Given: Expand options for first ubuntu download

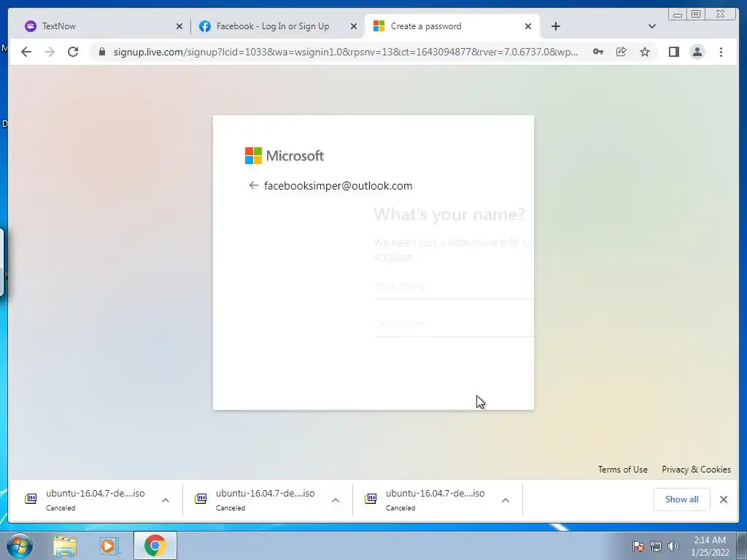Looking at the screenshot, I should coord(166,500).
